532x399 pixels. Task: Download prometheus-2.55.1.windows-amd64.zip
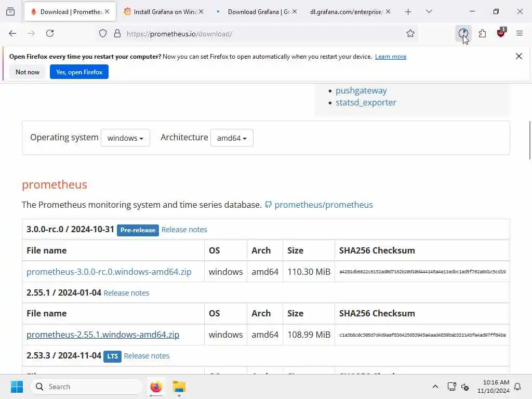point(103,335)
